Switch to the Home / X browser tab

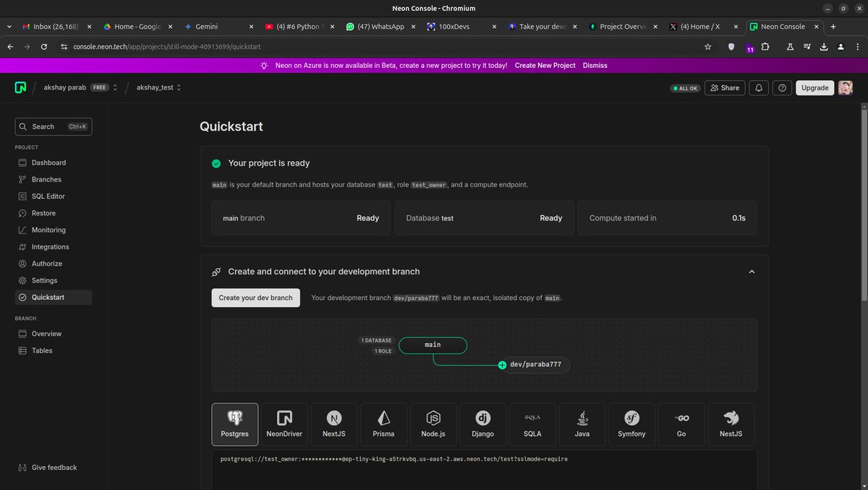(x=704, y=27)
